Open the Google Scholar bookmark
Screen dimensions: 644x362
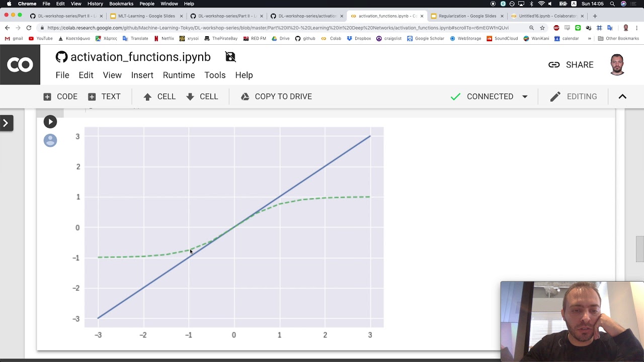(x=426, y=38)
